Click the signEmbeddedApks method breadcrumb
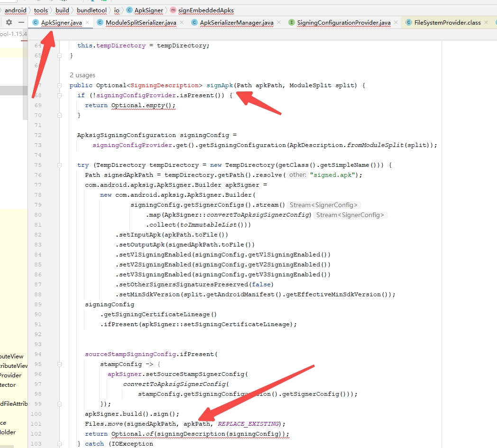 [202, 10]
